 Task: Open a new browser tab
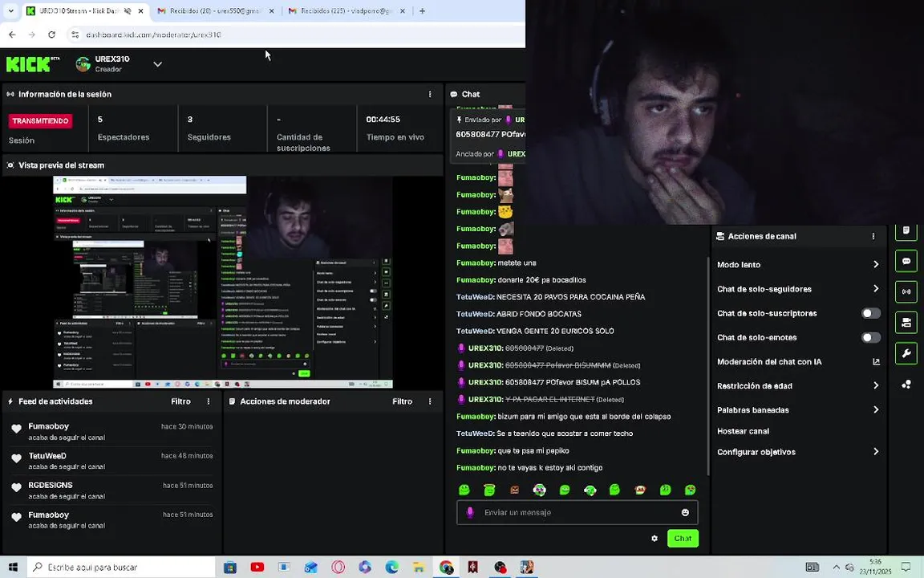pyautogui.click(x=422, y=10)
